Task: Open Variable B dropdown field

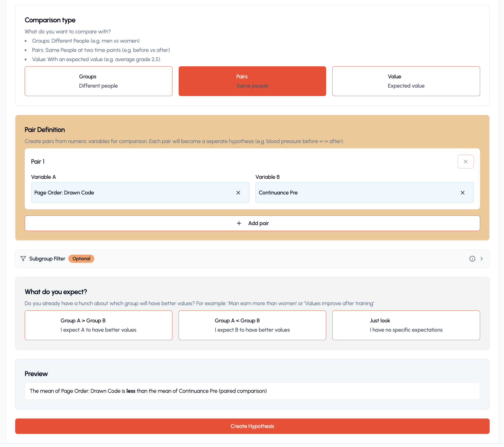Action: [x=364, y=193]
